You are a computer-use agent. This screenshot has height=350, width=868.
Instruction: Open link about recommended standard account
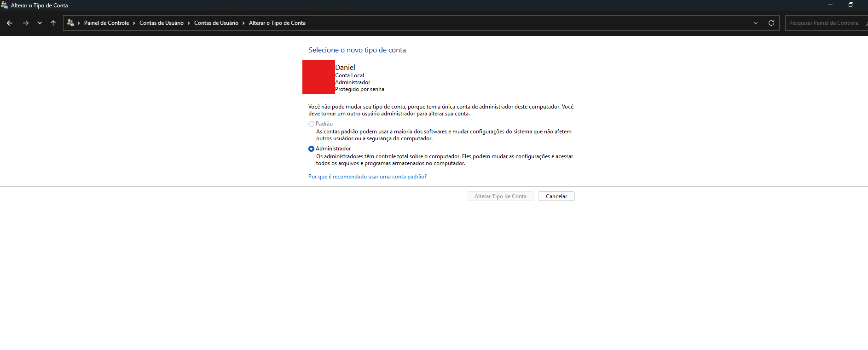coord(367,177)
